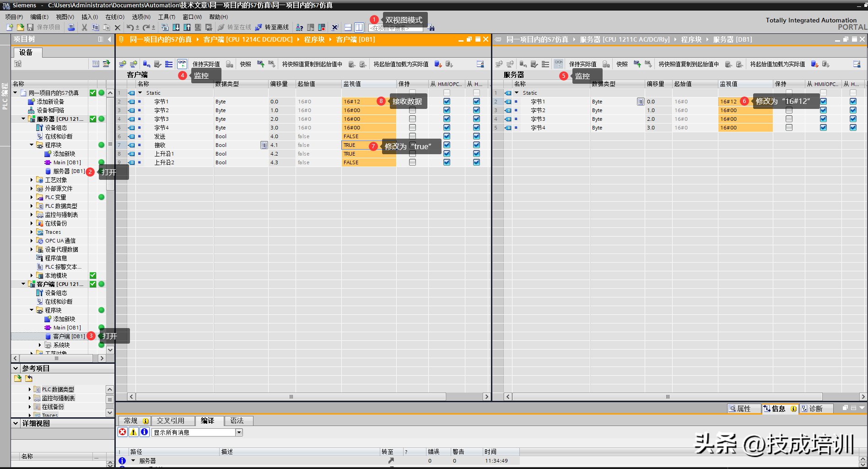Toggle retain checkbox for 字节3 in 服务器
Viewport: 868px width, 469px height.
[789, 119]
